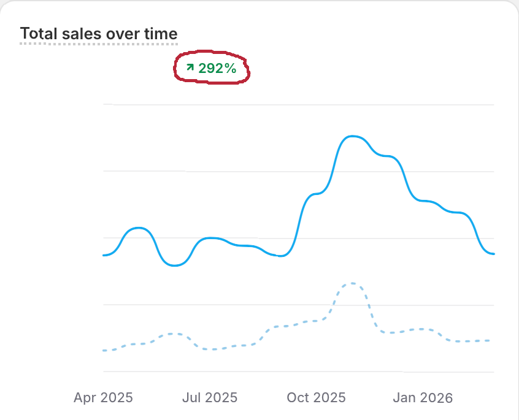Click solid line's plateau above Jan 2026 label

pyautogui.click(x=425, y=201)
